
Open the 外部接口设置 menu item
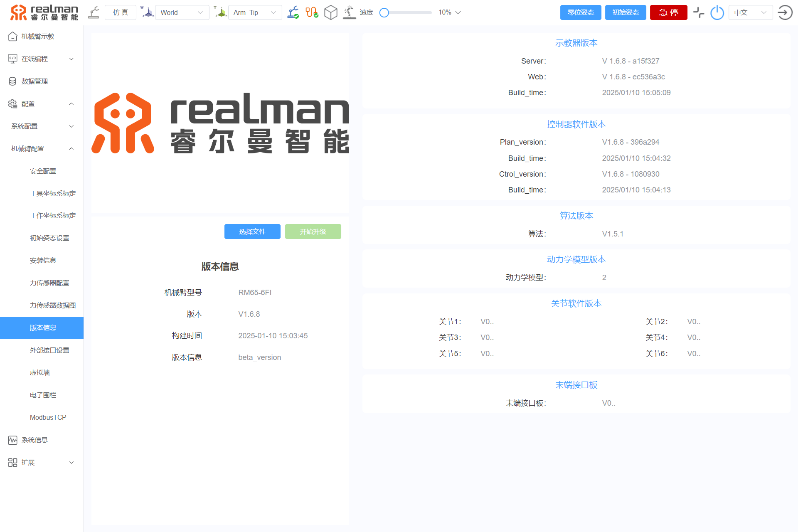[42, 350]
